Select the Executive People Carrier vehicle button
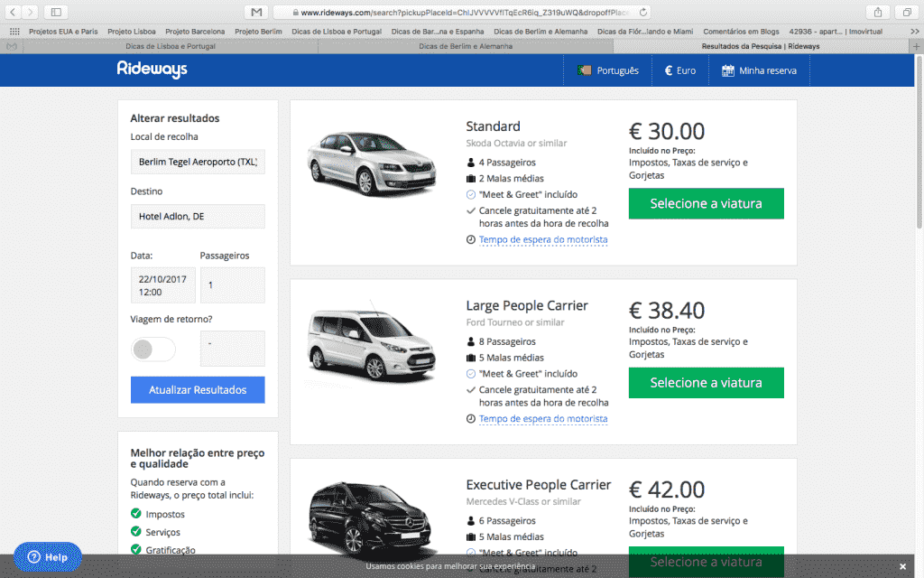The width and height of the screenshot is (924, 578). click(x=706, y=562)
